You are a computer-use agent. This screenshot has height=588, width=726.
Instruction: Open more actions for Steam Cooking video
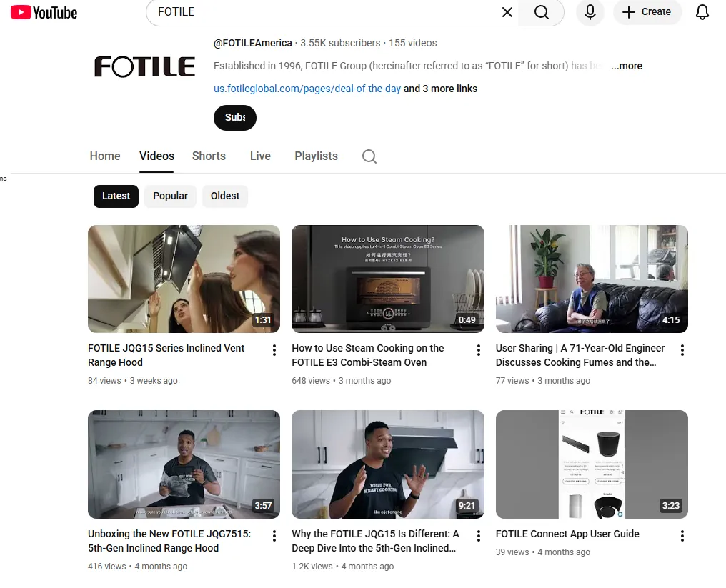tap(478, 350)
